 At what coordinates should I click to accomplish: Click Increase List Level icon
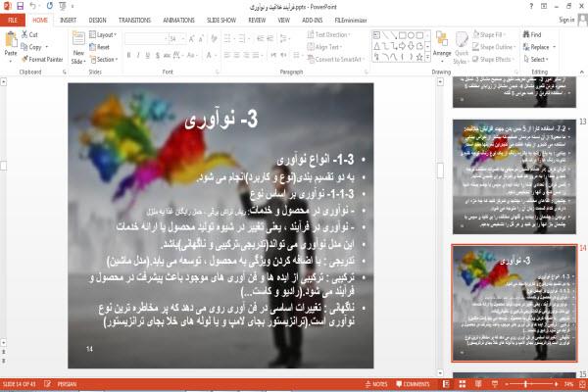(x=270, y=38)
